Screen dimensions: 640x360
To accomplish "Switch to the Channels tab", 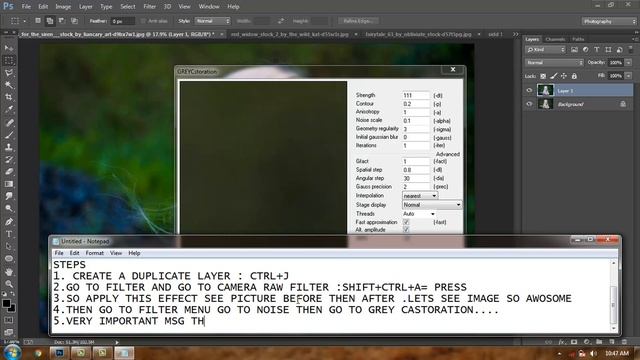I will (556, 39).
